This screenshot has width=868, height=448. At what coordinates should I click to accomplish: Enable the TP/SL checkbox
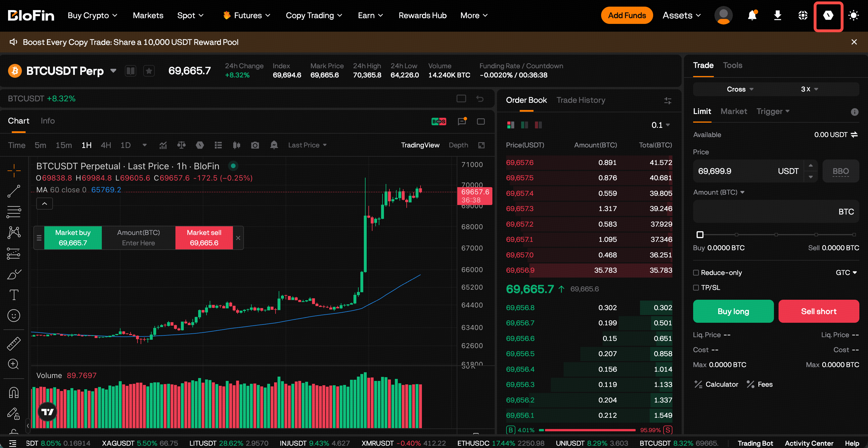tap(696, 287)
